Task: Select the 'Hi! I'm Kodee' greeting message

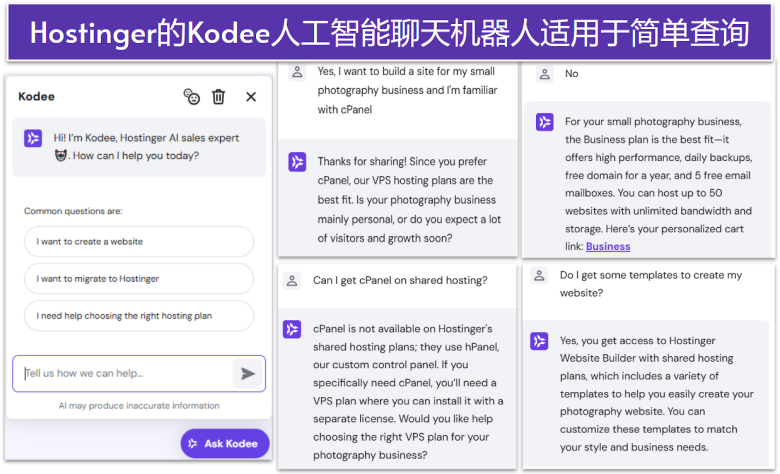Action: pyautogui.click(x=146, y=147)
